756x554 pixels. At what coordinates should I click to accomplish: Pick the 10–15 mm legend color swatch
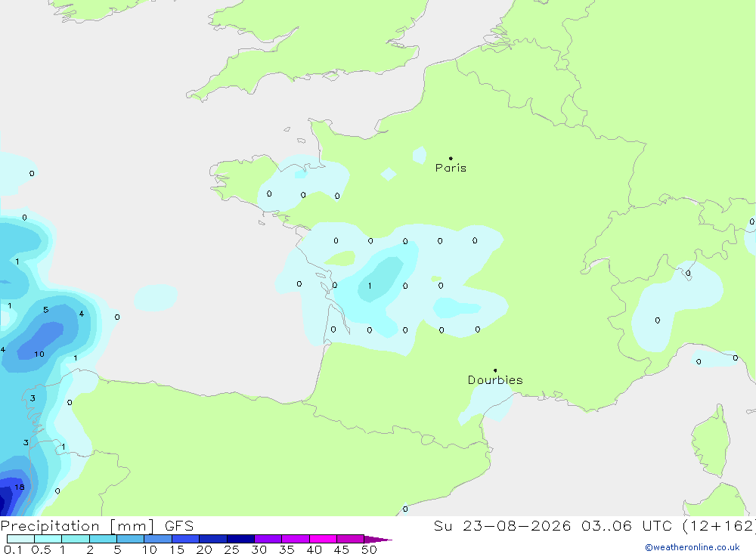[x=158, y=539]
